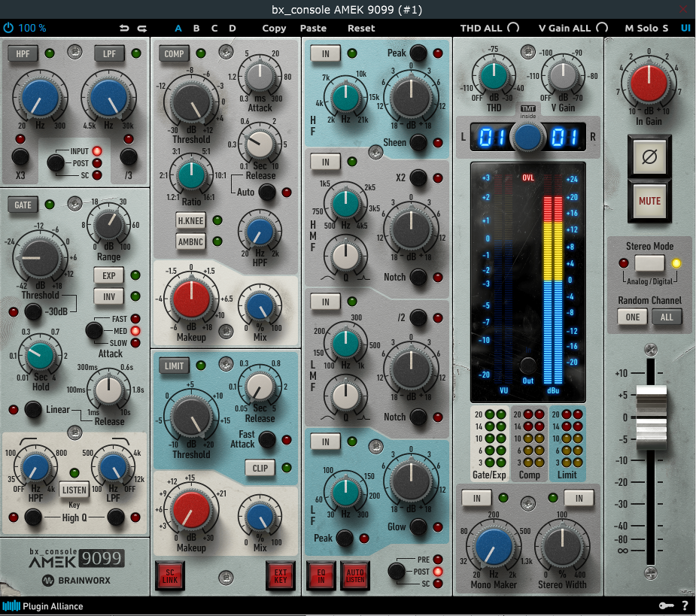Switch to channel preset B
Viewport: 696px width, 616px height.
196,28
